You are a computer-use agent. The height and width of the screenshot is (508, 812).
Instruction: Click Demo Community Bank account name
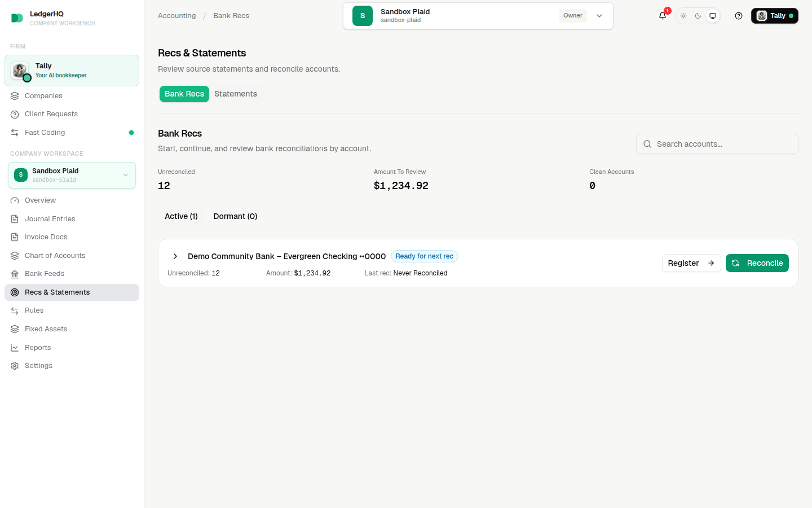[286, 256]
